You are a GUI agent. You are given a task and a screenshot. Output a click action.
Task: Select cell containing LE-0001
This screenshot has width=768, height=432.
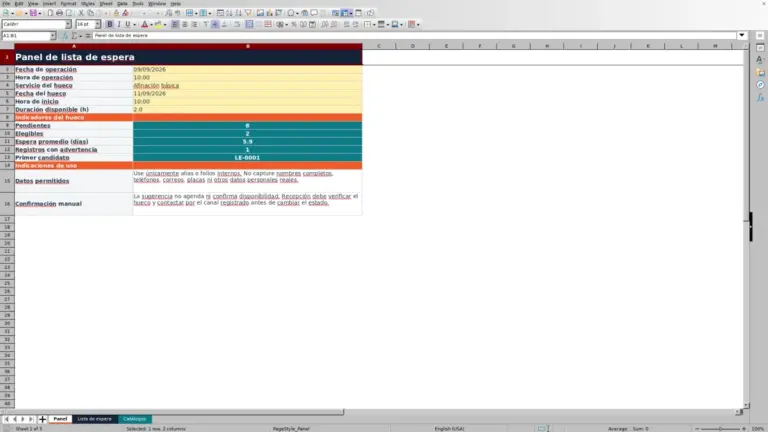coord(247,158)
